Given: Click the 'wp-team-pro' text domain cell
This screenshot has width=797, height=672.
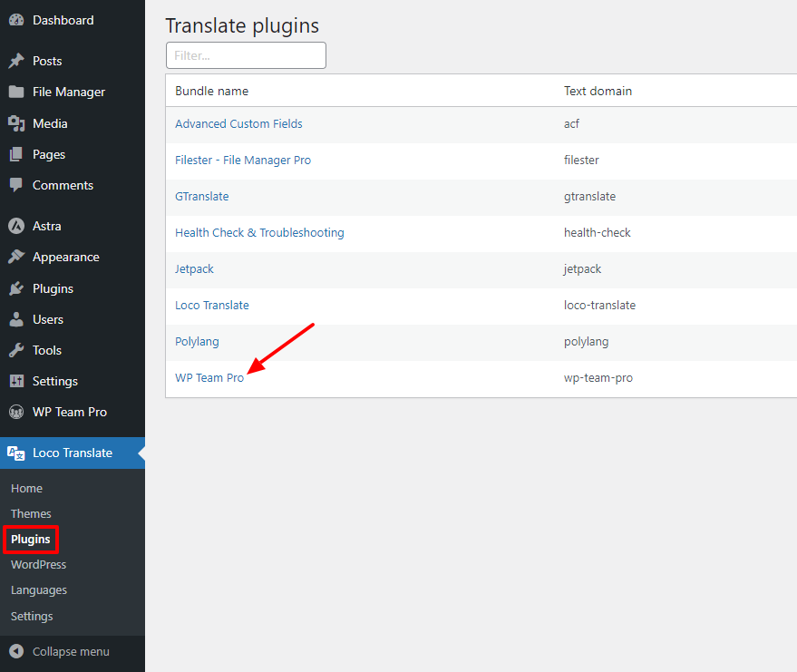Looking at the screenshot, I should 598,378.
